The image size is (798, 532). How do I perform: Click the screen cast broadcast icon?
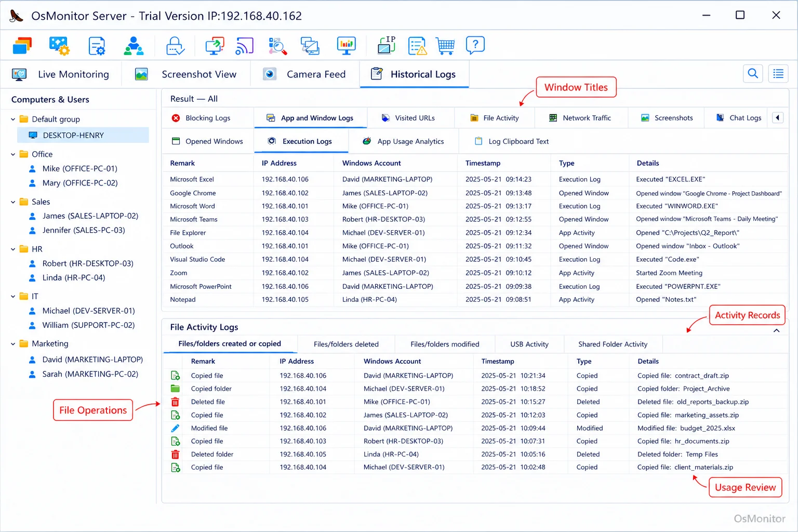click(245, 46)
